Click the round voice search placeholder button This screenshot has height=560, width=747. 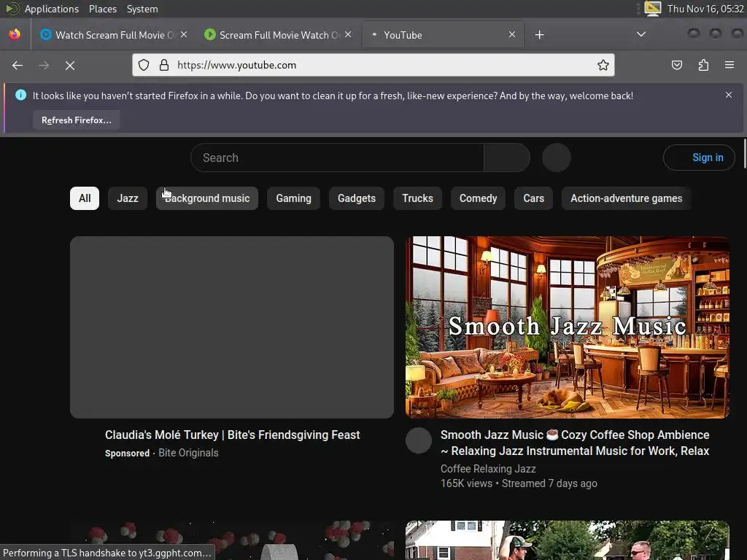[x=557, y=157]
